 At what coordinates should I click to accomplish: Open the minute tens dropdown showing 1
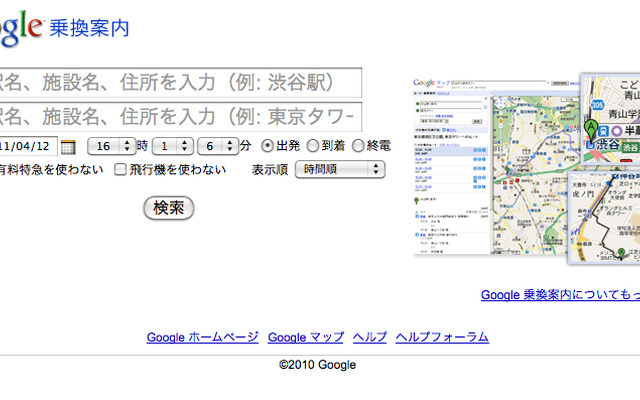tap(172, 146)
